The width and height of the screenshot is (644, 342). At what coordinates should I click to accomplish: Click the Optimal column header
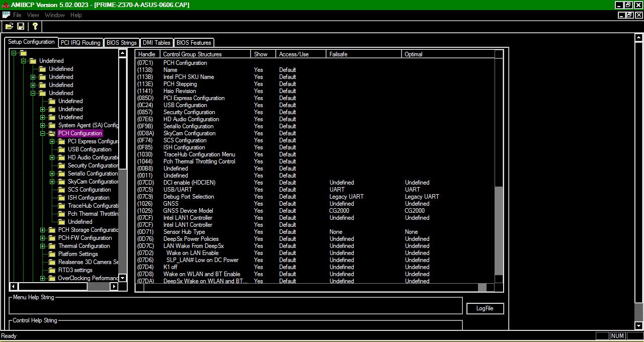pyautogui.click(x=448, y=54)
